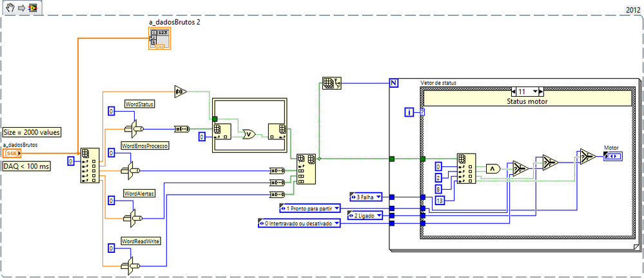Screen dimensions: 644x278
Task: Go to previous case with left arrow
Action: pos(513,91)
